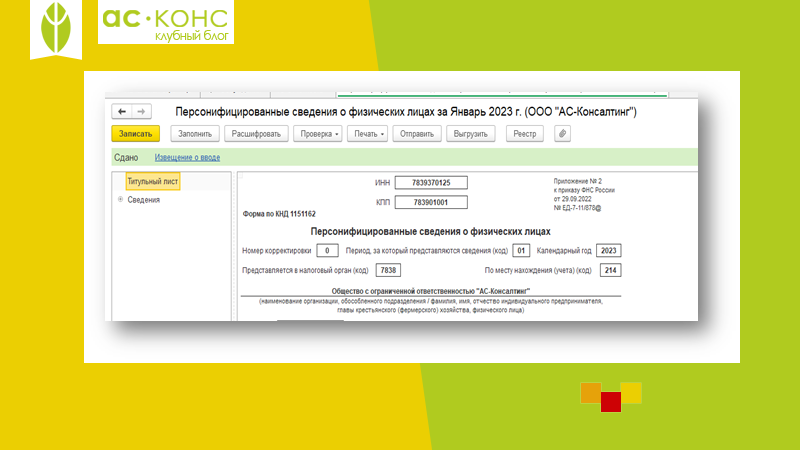Open the Реестр button

click(524, 134)
